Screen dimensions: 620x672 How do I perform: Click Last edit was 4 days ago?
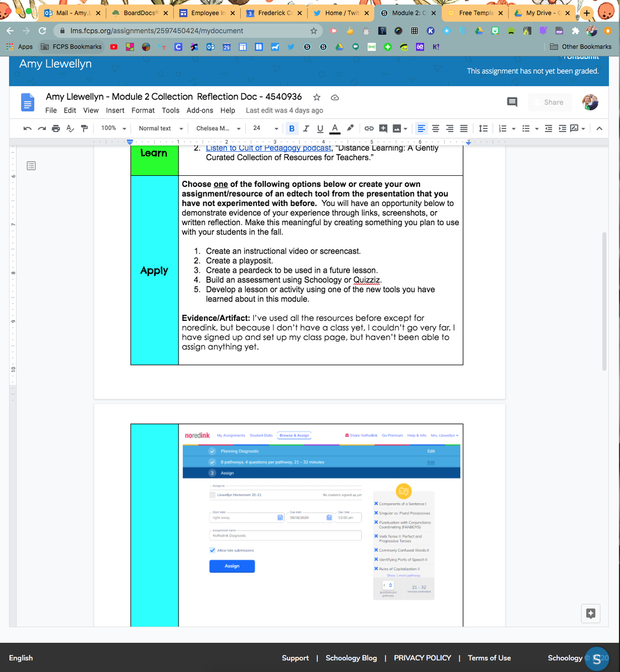pos(285,110)
